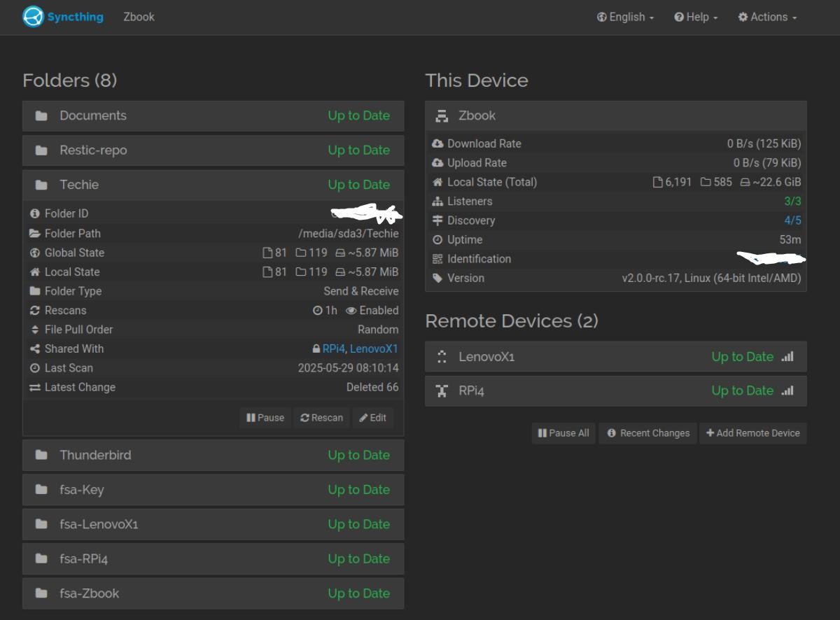
Task: Open the English language dropdown
Action: point(625,17)
